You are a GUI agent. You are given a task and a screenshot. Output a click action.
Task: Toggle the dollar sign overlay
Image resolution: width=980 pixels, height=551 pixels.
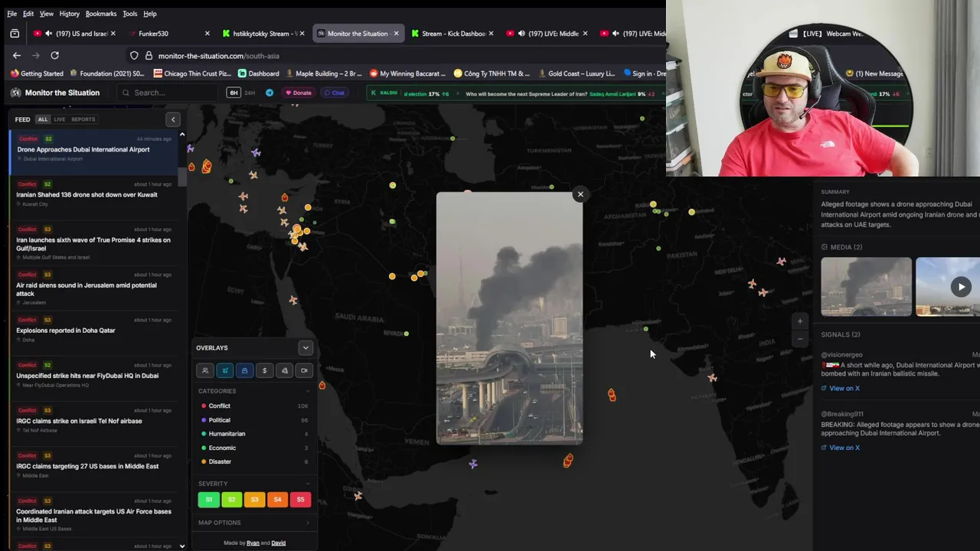pyautogui.click(x=265, y=370)
